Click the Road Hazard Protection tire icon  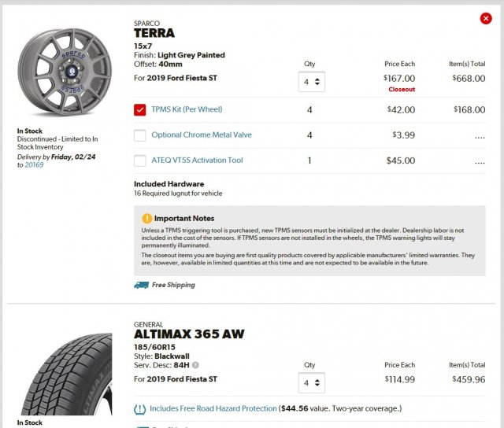tap(140, 409)
